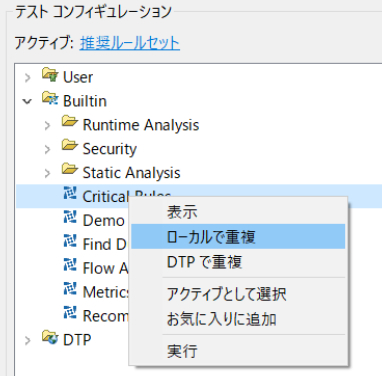Click the DTP folder icon
Screen dimensions: 382x376
point(50,338)
